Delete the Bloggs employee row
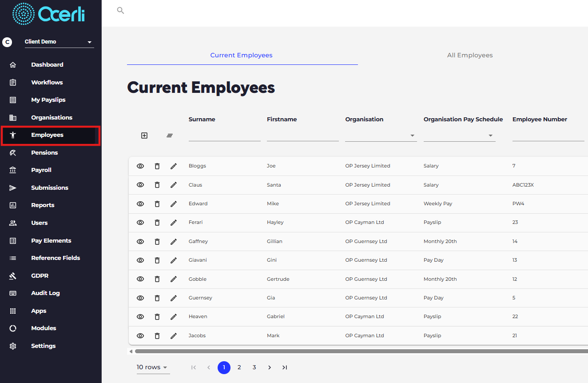 click(x=157, y=166)
